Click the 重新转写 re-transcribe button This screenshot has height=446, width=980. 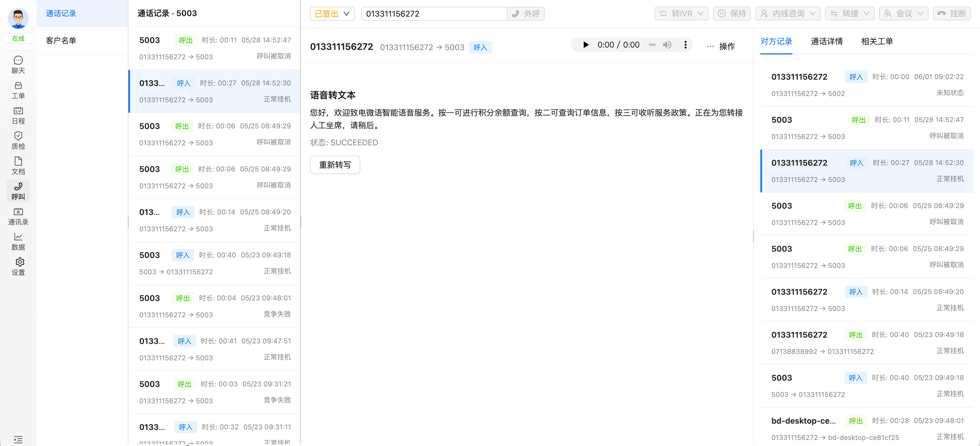coord(335,165)
